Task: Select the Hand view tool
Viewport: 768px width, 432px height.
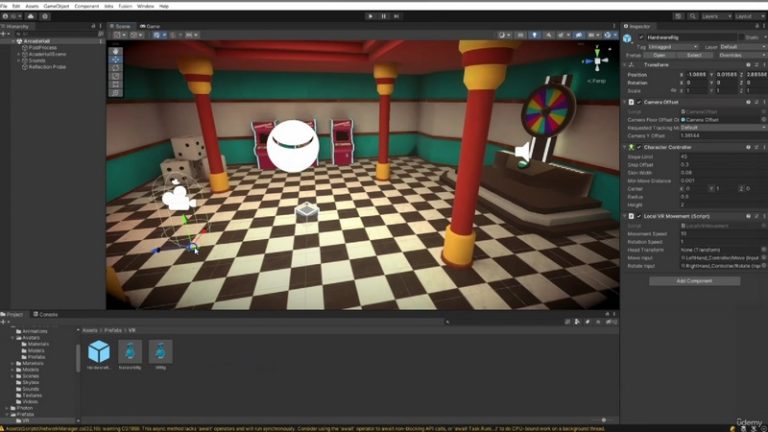Action: click(116, 51)
